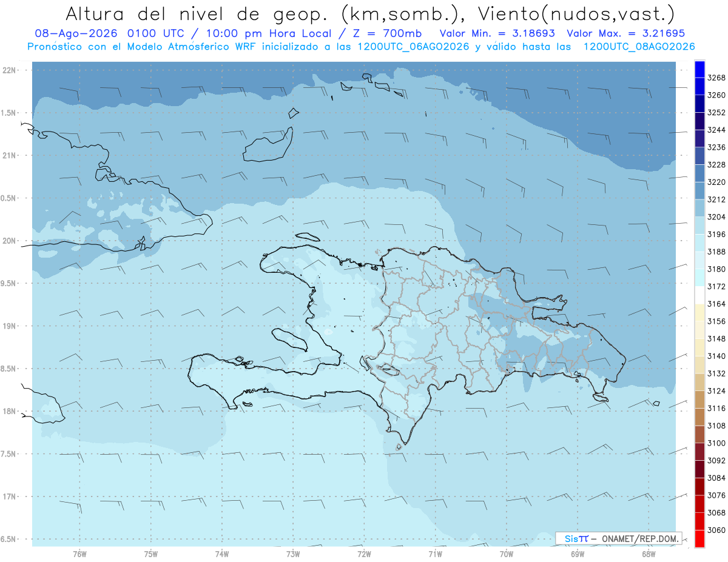
Task: Click the '18N' latitude label
Action: click(x=8, y=412)
